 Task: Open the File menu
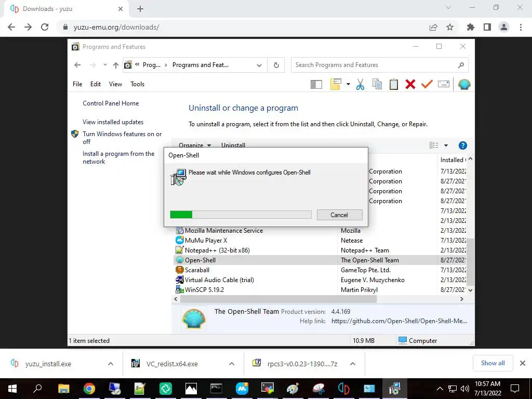pos(77,84)
